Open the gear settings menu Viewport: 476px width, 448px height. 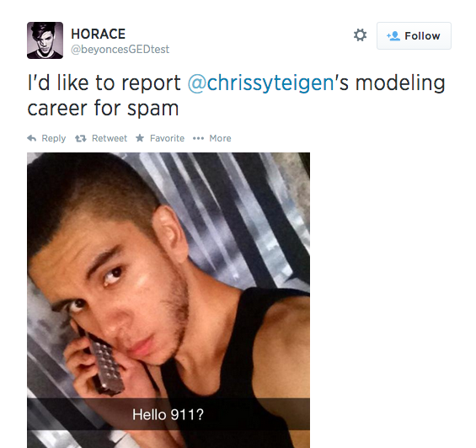[360, 35]
